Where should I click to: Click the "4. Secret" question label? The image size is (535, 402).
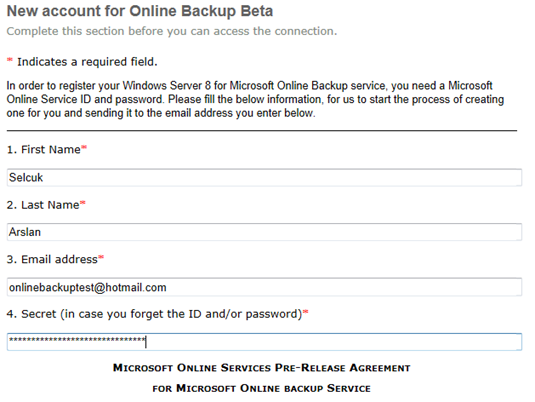(155, 314)
